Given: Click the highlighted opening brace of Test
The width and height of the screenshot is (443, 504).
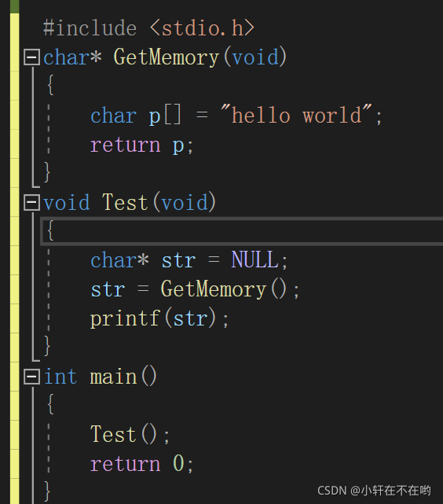Looking at the screenshot, I should [49, 230].
